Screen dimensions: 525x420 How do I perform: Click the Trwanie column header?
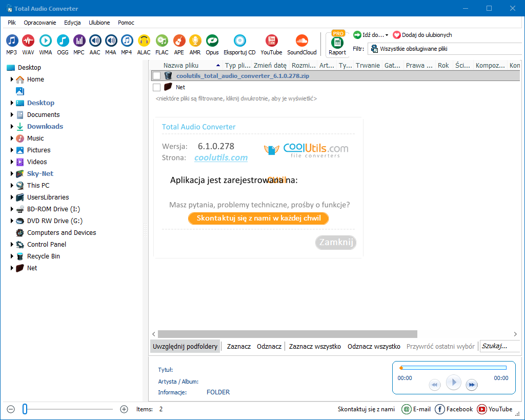[x=368, y=65]
